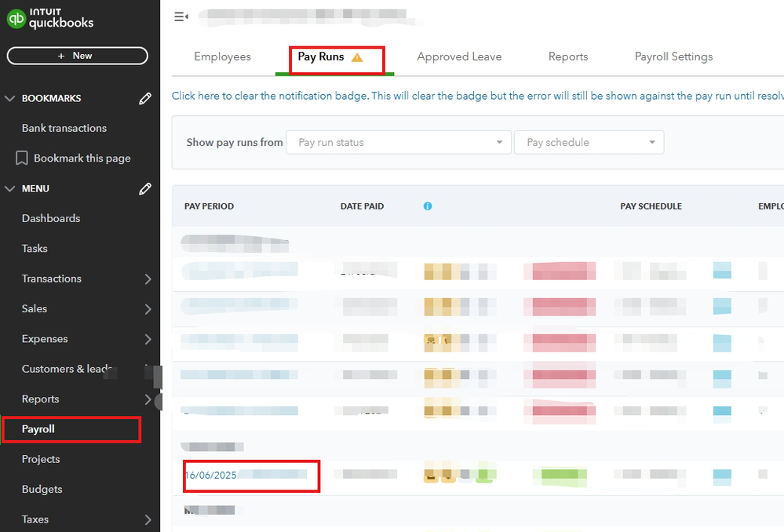Click the Intuit QuickBooks logo
The width and height of the screenshot is (784, 532).
(x=50, y=19)
